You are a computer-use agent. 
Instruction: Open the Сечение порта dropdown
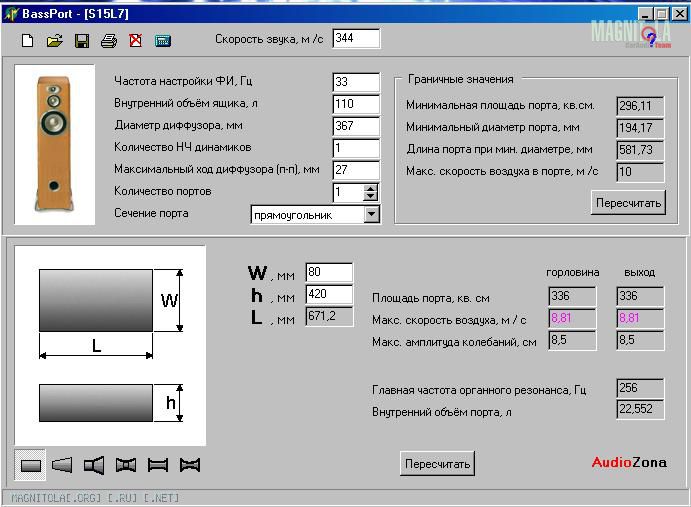372,215
